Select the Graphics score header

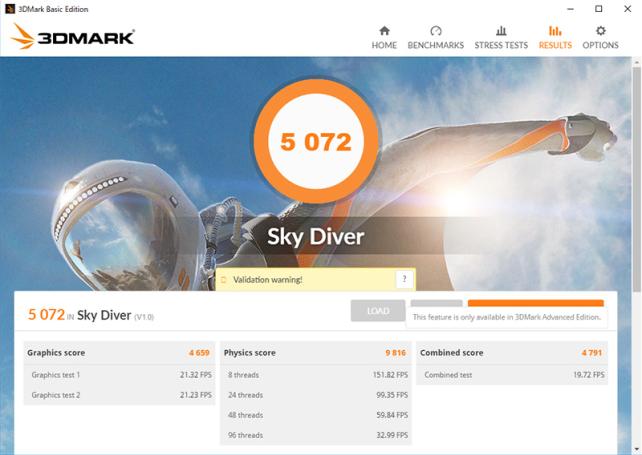click(x=119, y=353)
